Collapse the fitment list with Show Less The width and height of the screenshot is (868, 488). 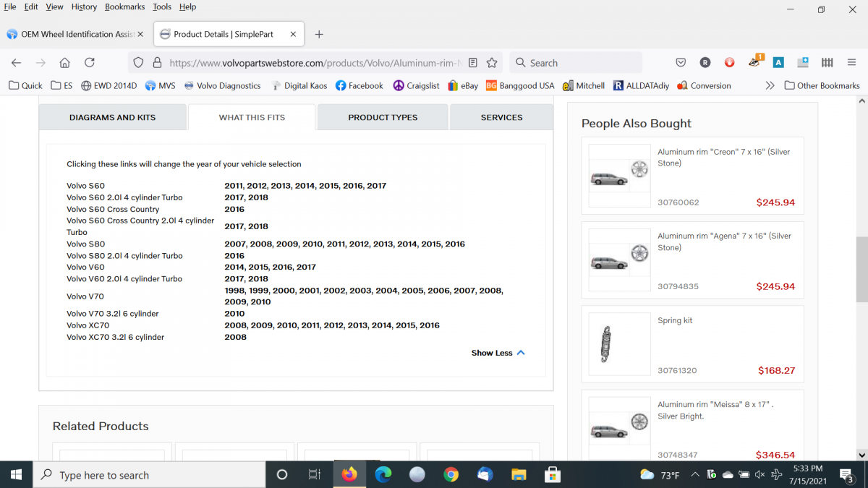(498, 353)
